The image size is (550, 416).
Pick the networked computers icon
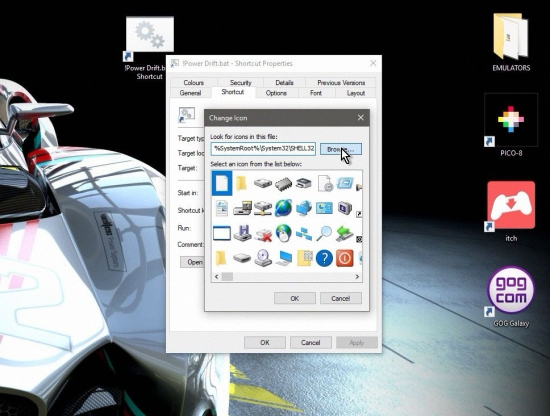[x=304, y=233]
